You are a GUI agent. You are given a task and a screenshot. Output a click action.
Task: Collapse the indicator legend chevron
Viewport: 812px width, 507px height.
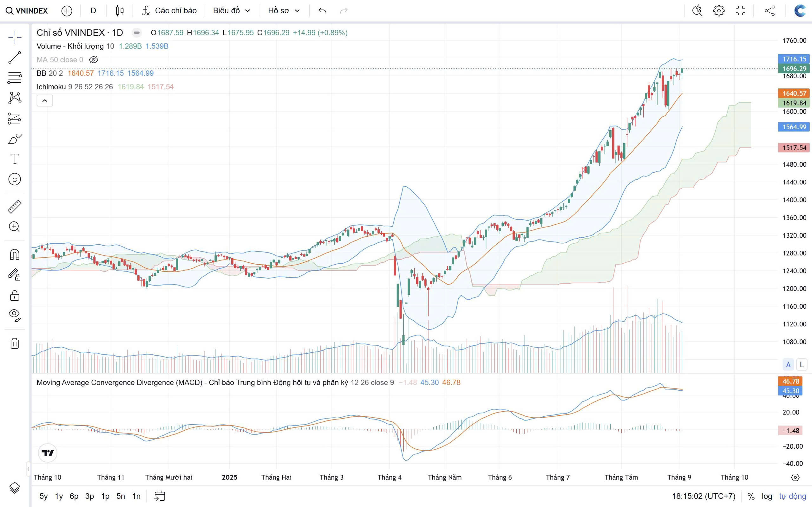(45, 100)
